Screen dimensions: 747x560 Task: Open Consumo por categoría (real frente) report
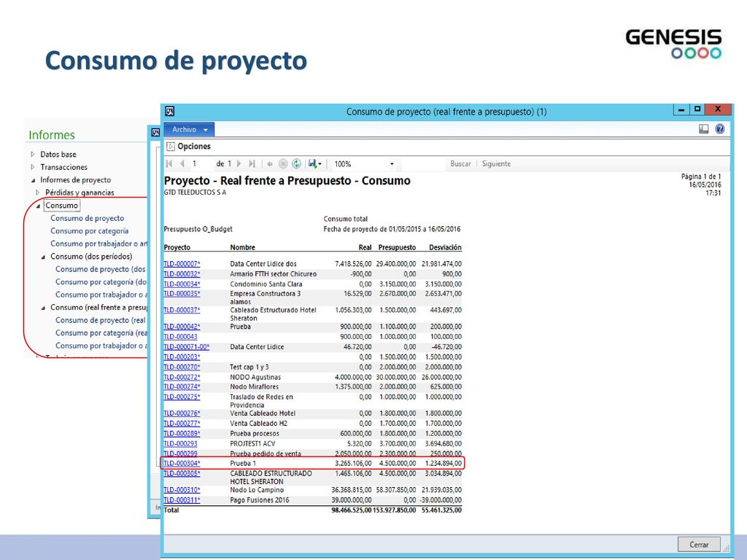click(101, 332)
